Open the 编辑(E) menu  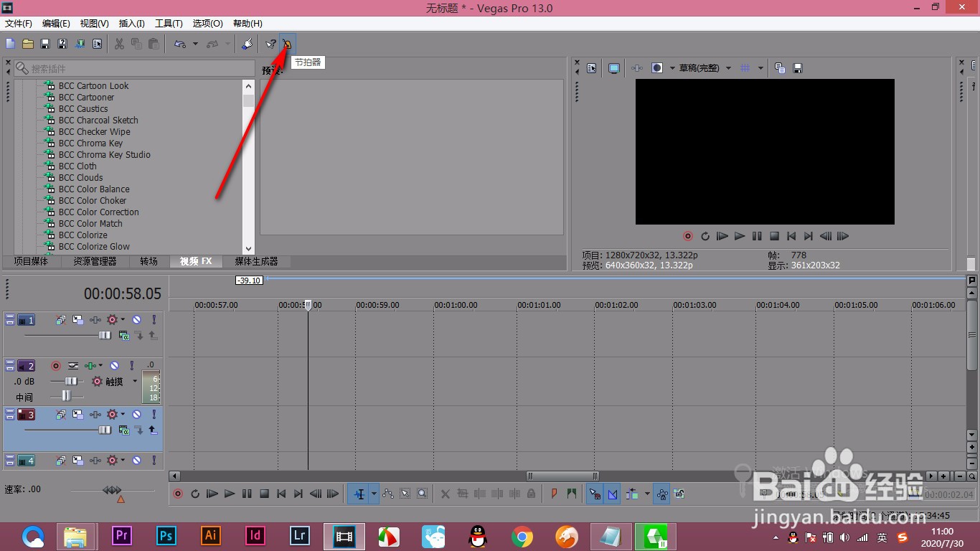(x=56, y=24)
